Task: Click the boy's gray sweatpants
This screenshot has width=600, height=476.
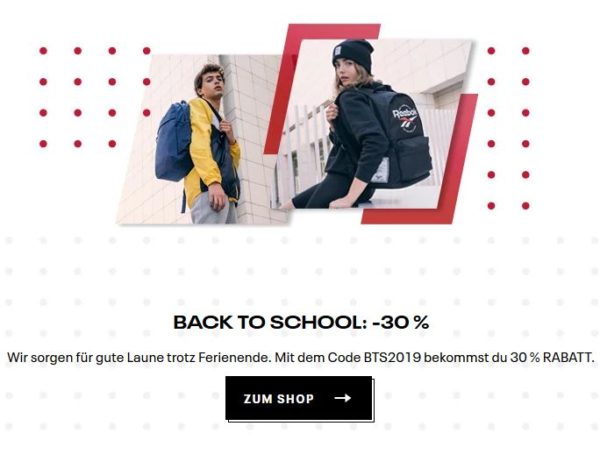Action: [x=213, y=209]
